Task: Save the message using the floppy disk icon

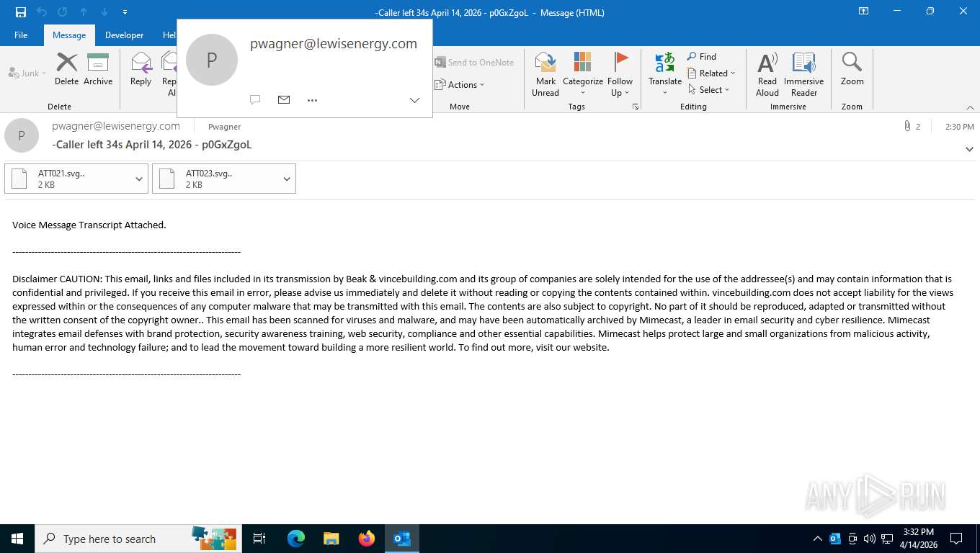Action: 21,12
